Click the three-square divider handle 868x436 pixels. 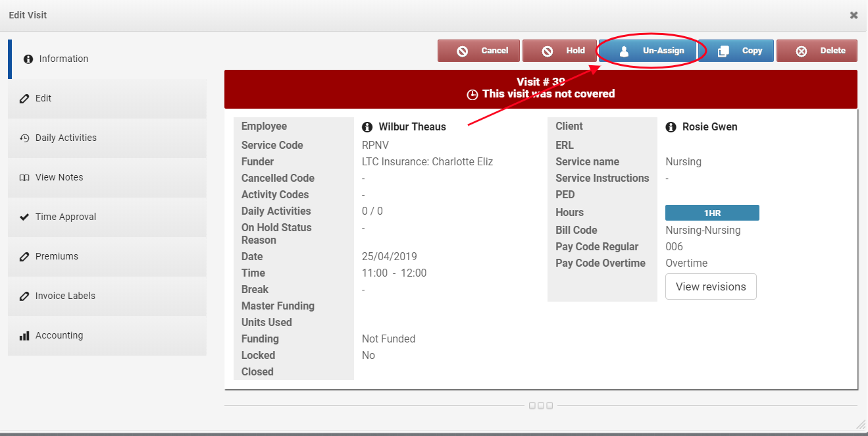tap(541, 406)
